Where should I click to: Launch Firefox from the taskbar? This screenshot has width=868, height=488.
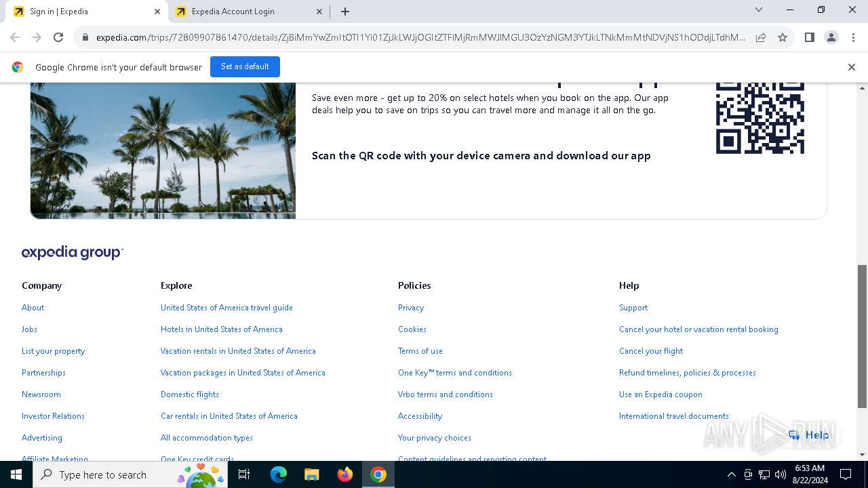point(345,474)
